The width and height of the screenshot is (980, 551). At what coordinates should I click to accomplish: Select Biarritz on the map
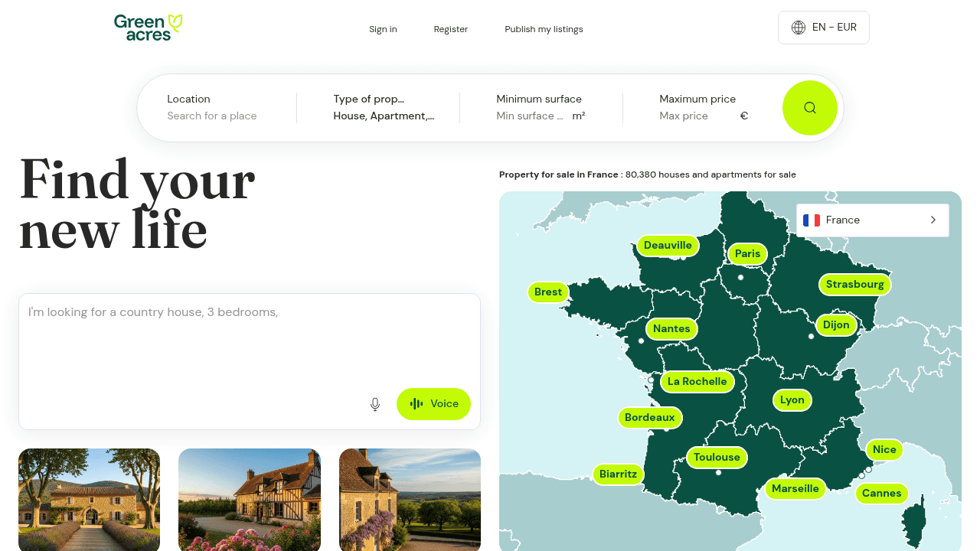coord(619,474)
